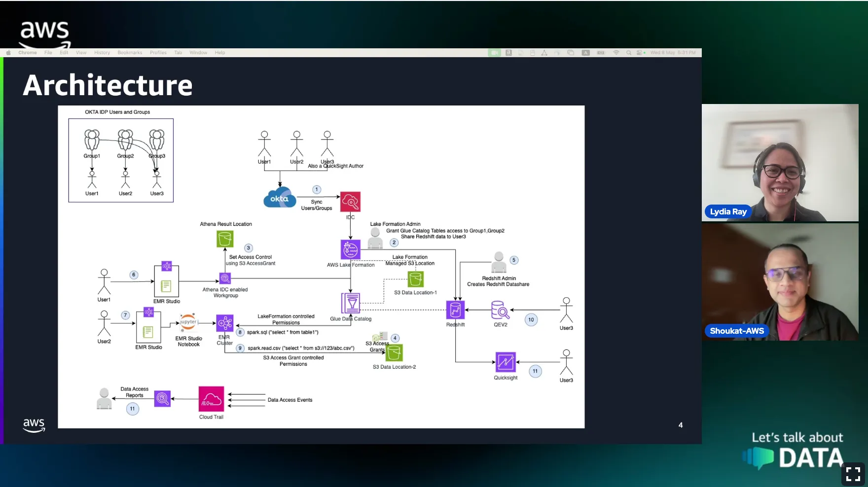The height and width of the screenshot is (487, 868).
Task: Click the Glue Data Catalog icon
Action: tap(351, 303)
